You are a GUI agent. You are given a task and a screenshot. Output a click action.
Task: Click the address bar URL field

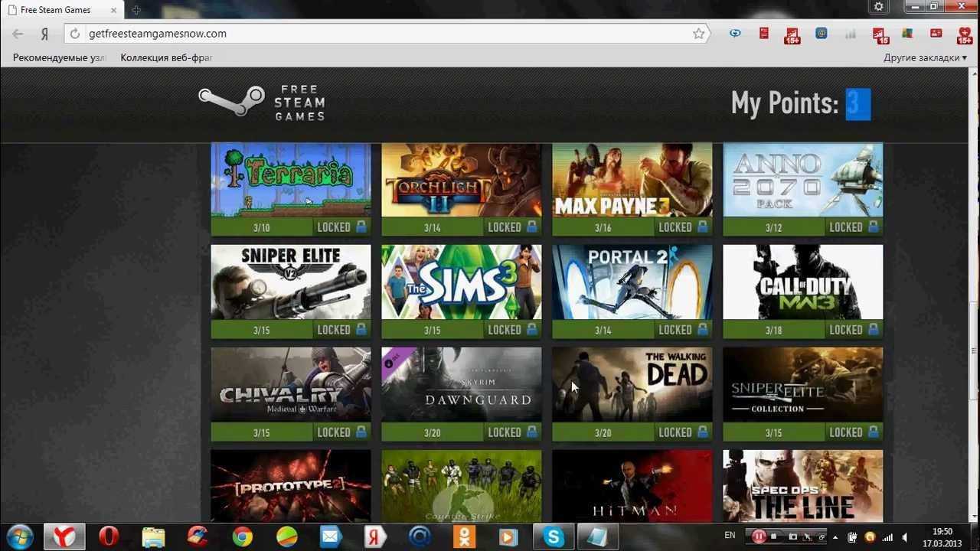pos(387,34)
